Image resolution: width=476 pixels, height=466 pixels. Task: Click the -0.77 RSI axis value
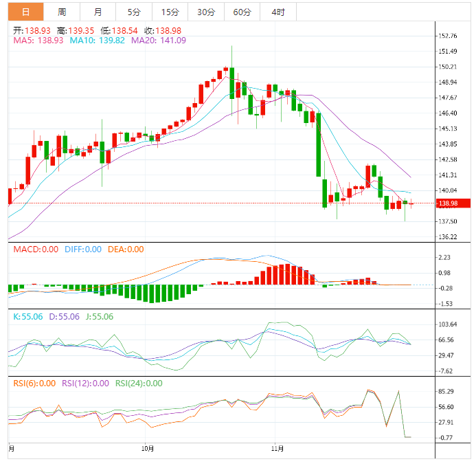[445, 438]
